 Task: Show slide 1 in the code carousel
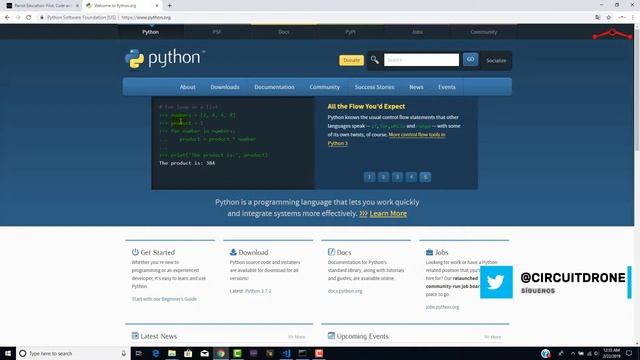pos(369,177)
